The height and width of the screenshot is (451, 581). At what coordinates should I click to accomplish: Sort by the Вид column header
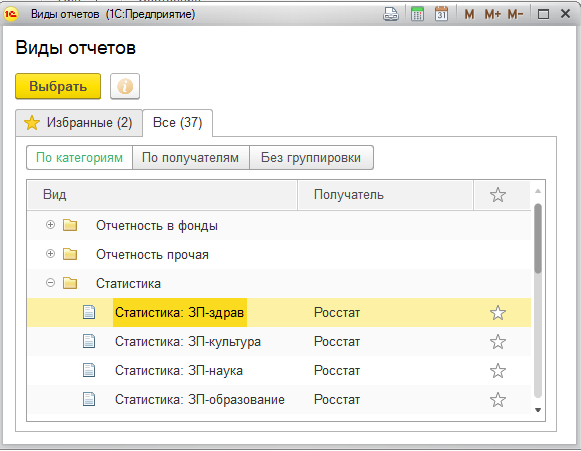[162, 195]
